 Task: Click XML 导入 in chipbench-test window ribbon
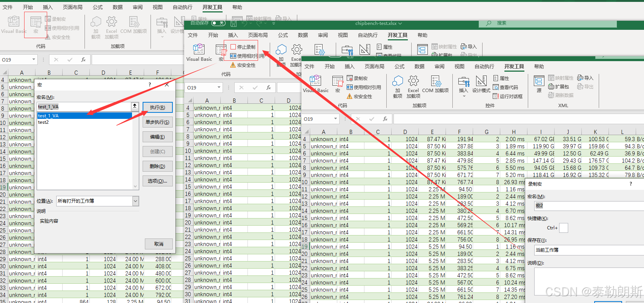point(469,46)
